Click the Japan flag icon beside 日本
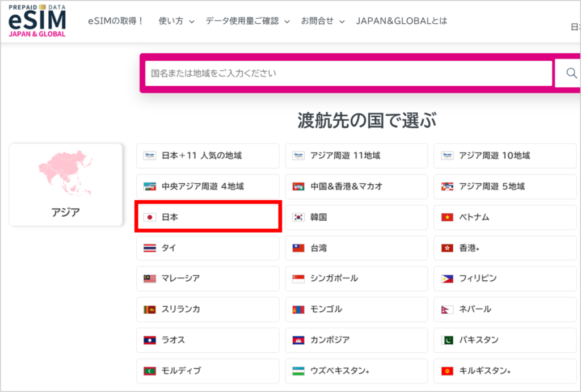The image size is (581, 392). click(149, 217)
